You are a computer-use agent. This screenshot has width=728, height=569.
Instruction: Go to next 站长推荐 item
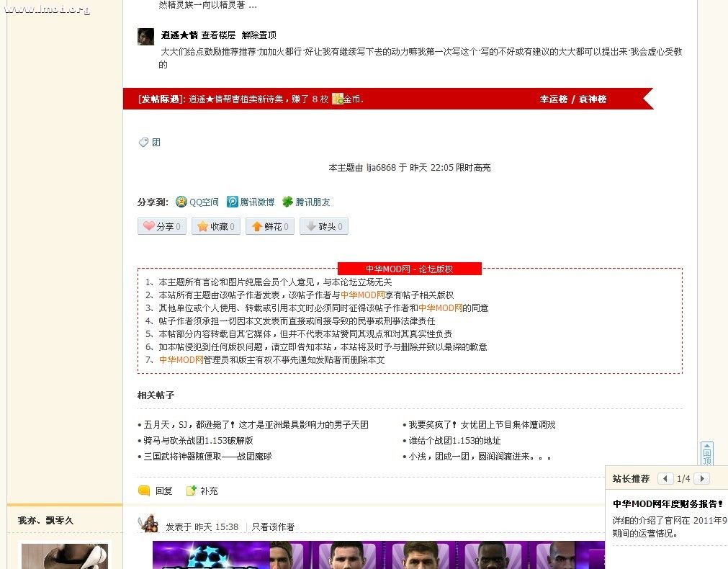tap(701, 478)
